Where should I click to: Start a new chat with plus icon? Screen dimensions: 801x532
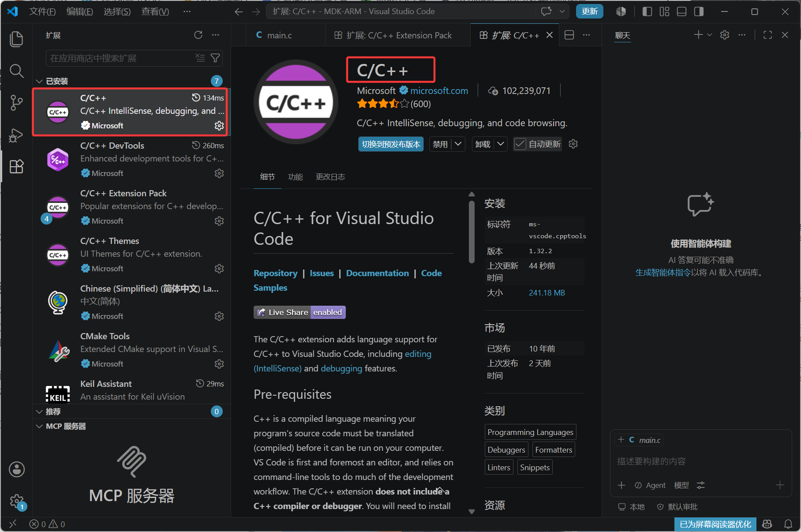point(698,35)
